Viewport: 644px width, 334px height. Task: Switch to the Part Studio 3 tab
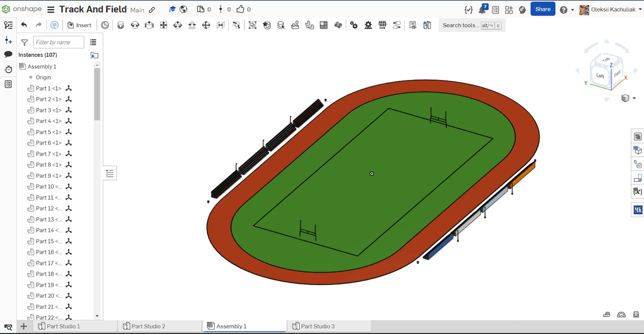317,326
